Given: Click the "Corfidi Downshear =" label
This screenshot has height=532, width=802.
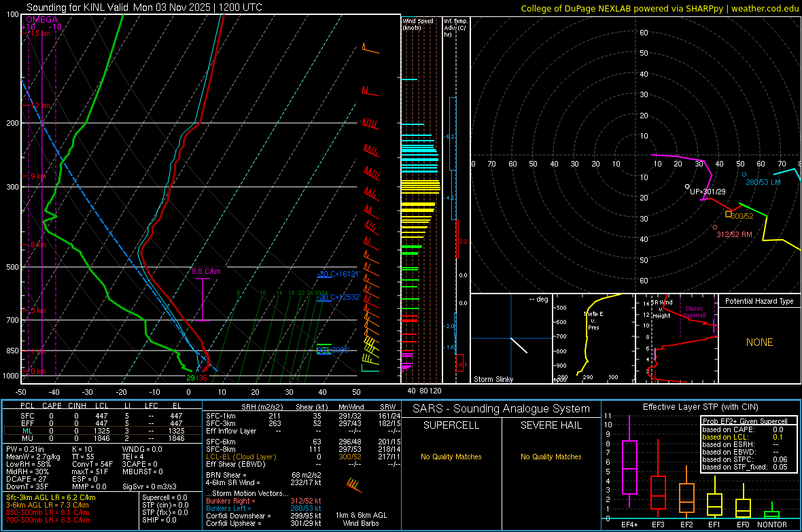Looking at the screenshot, I should coord(239,516).
